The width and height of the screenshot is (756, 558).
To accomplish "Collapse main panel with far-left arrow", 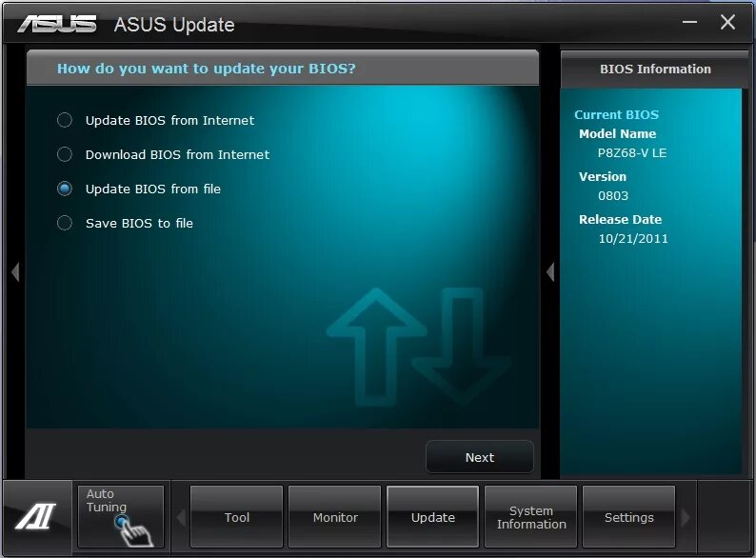I will coord(15,272).
